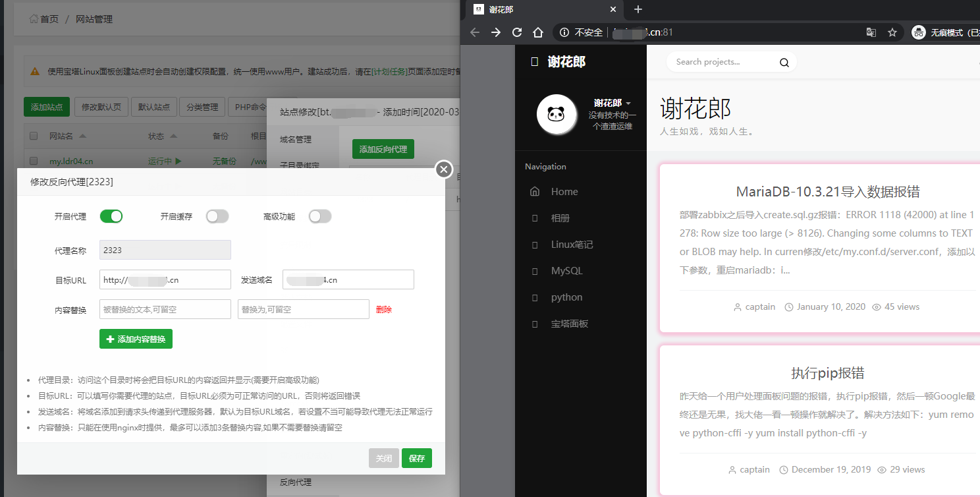The width and height of the screenshot is (980, 497).
Task: Toggle the 开启代理 switch off
Action: 111,216
